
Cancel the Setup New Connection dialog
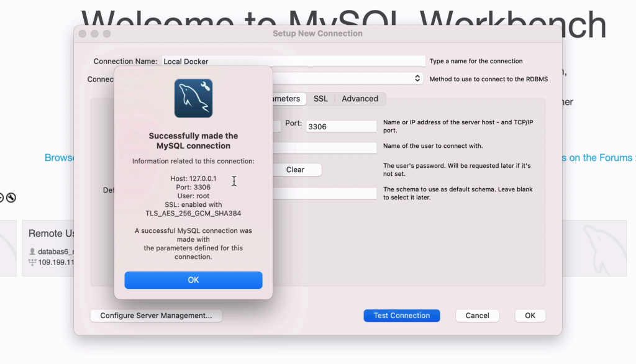coord(477,316)
